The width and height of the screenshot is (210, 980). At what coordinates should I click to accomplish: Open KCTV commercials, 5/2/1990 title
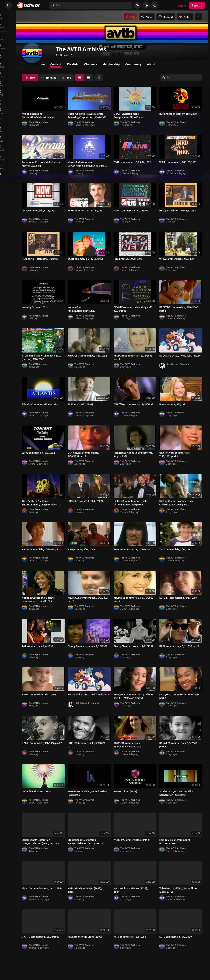coord(175,937)
